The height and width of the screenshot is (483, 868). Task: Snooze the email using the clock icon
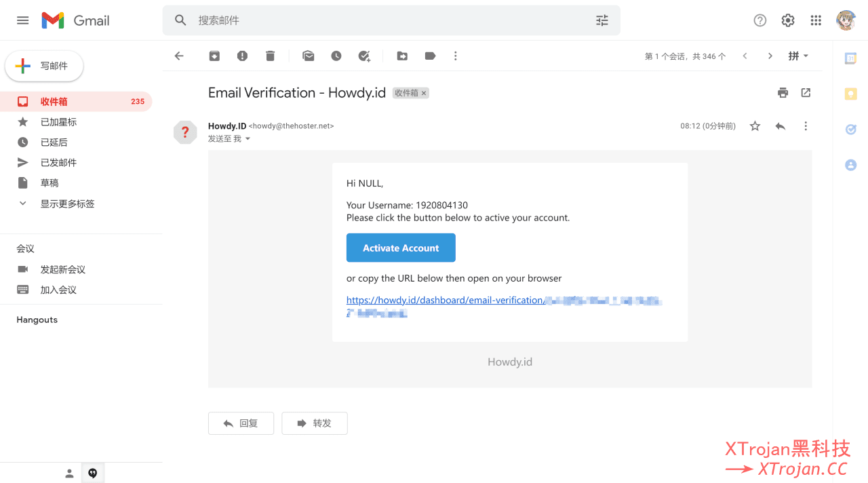point(336,56)
